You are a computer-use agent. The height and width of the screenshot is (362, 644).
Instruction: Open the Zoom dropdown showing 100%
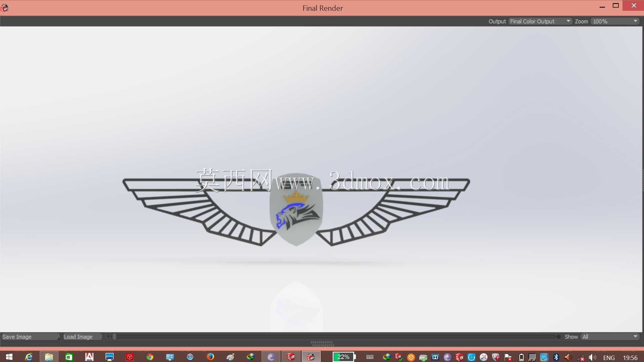[615, 21]
